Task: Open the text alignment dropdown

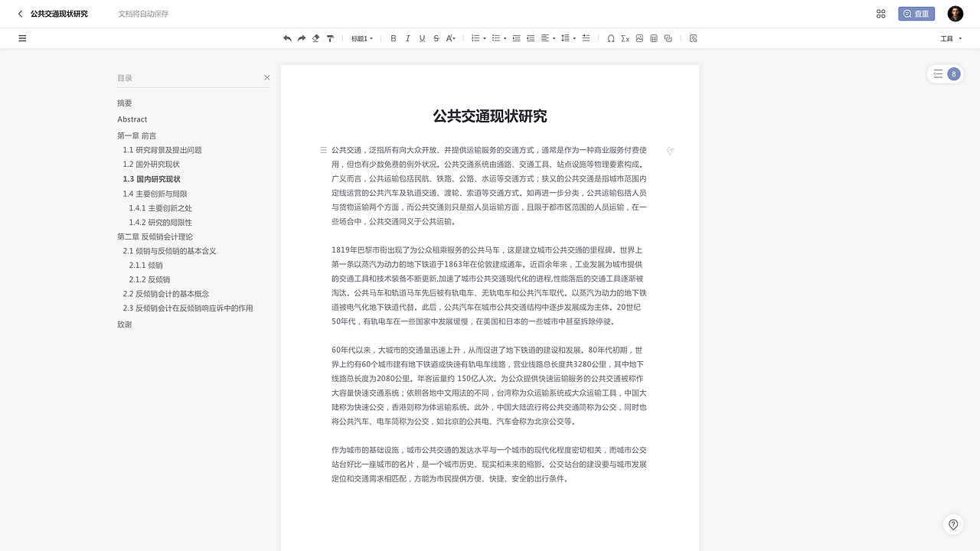Action: pyautogui.click(x=549, y=38)
